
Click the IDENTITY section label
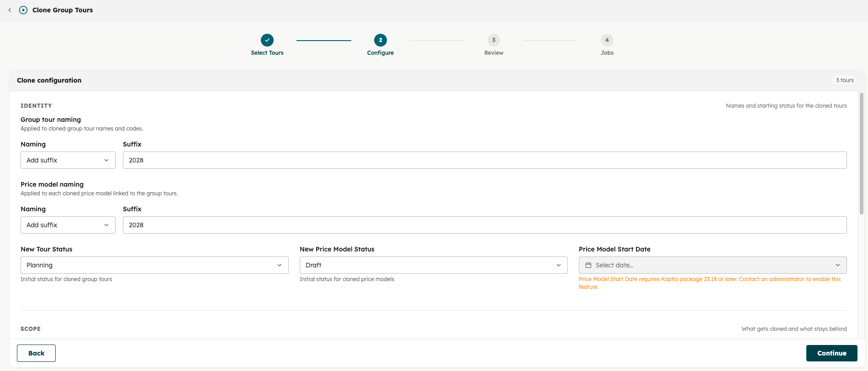click(x=36, y=106)
